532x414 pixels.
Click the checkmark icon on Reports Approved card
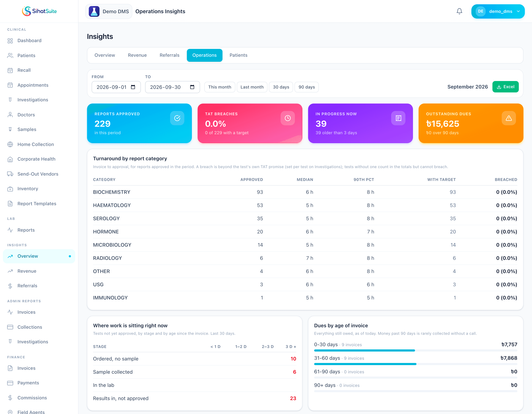177,118
